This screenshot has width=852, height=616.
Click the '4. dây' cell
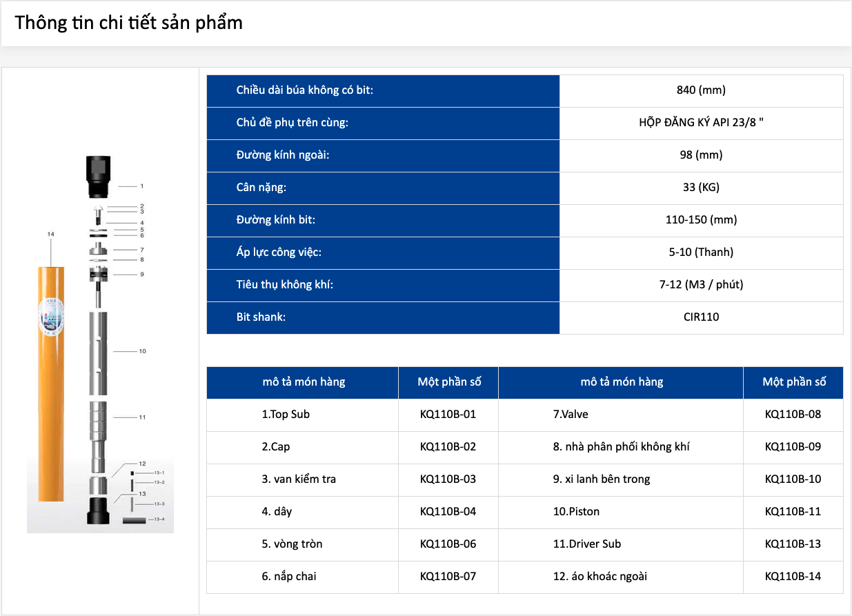[x=303, y=512]
